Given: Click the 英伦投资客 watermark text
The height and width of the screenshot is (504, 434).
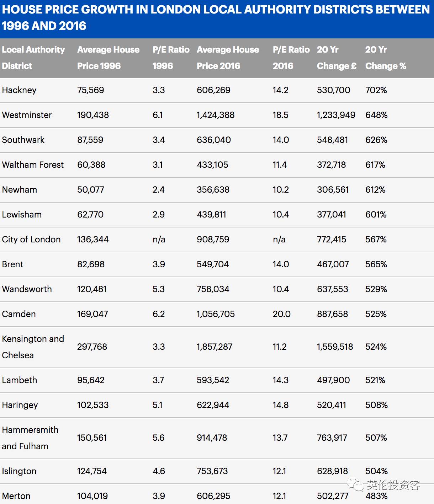Looking at the screenshot, I should tap(393, 485).
